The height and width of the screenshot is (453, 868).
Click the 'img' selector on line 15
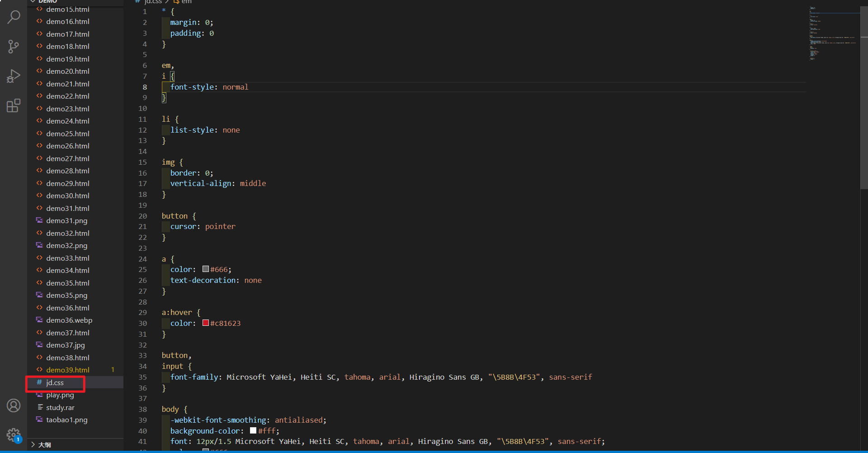(x=168, y=162)
